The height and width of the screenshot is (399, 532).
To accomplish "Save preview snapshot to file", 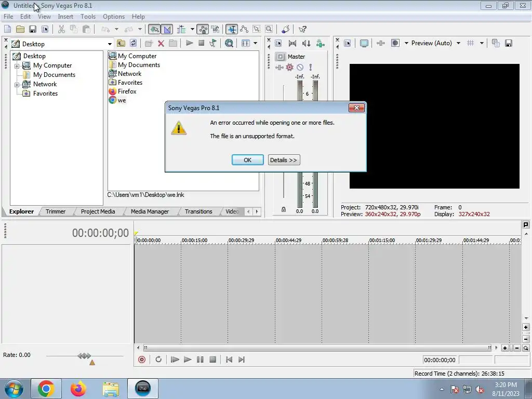I will click(x=509, y=43).
